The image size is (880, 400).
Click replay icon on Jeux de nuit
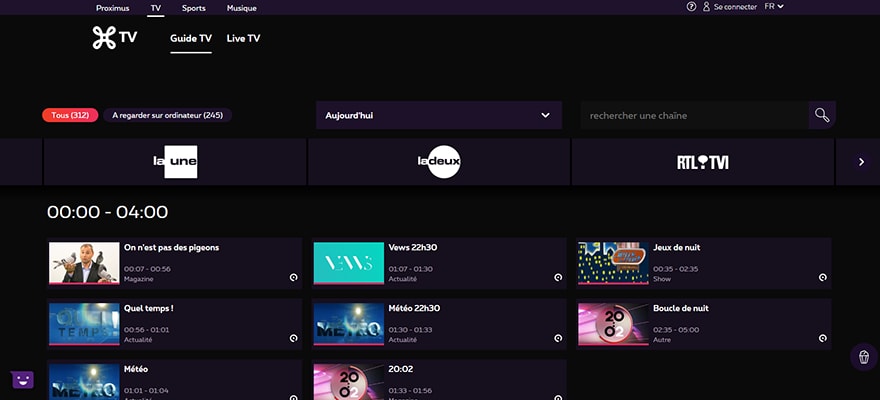(x=822, y=278)
